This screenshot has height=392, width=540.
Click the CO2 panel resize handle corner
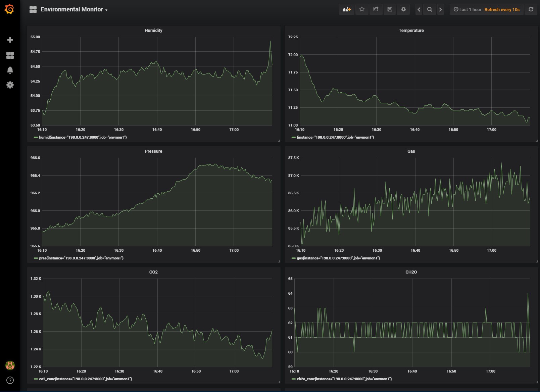click(x=279, y=382)
